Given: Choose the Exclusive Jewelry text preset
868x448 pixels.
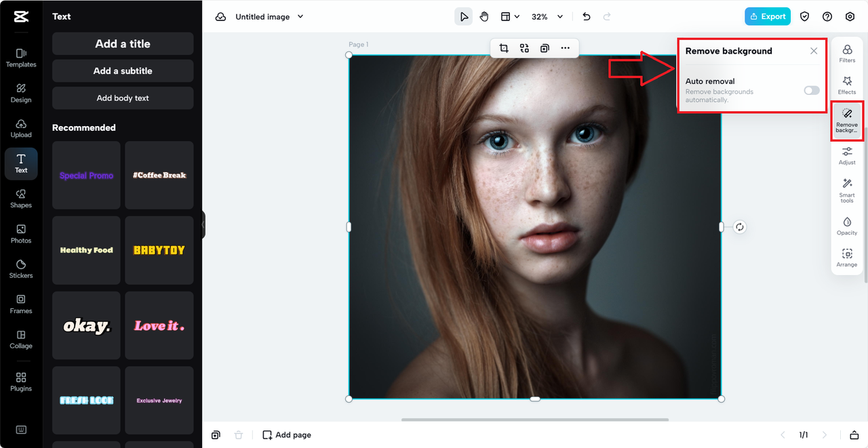Looking at the screenshot, I should pyautogui.click(x=159, y=401).
